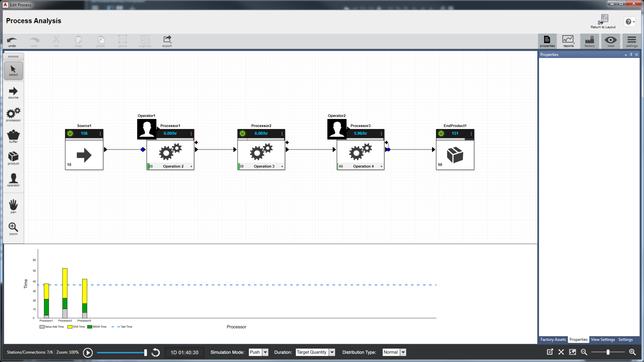This screenshot has height=362, width=644.
Task: Pick the buffer basket tool
Action: coord(13,137)
